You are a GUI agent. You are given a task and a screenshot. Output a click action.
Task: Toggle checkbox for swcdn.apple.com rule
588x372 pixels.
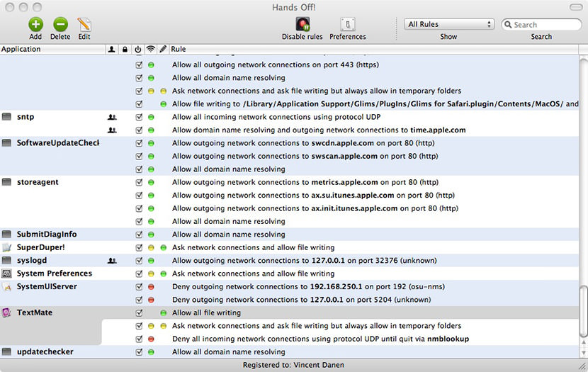[139, 143]
